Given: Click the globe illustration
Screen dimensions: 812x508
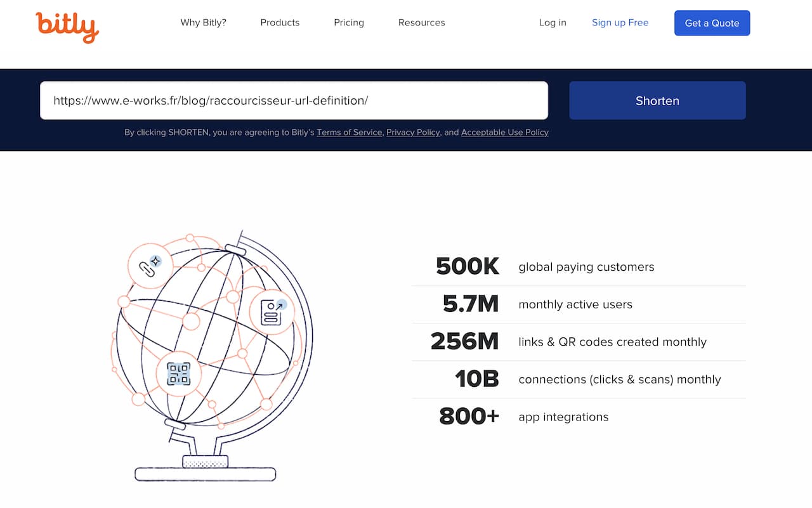Looking at the screenshot, I should point(212,356).
